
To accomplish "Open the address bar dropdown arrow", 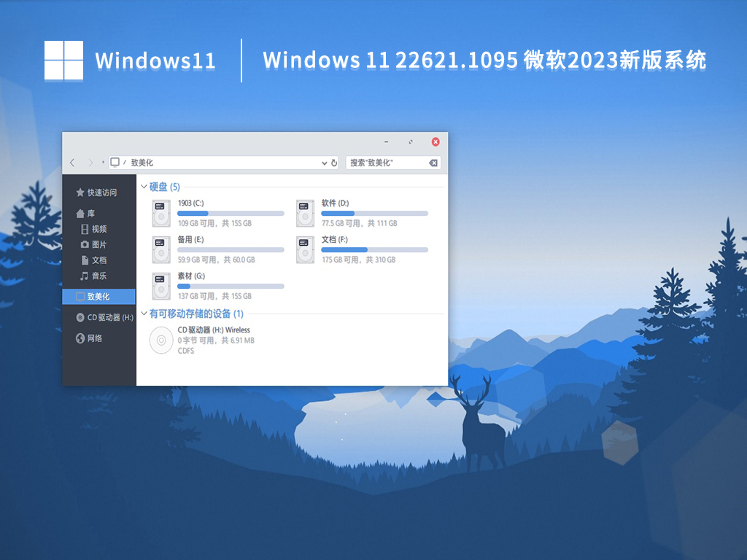I will (323, 163).
